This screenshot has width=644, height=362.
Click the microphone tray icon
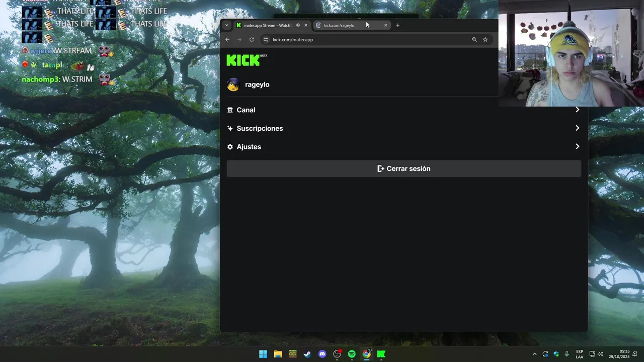[567, 354]
